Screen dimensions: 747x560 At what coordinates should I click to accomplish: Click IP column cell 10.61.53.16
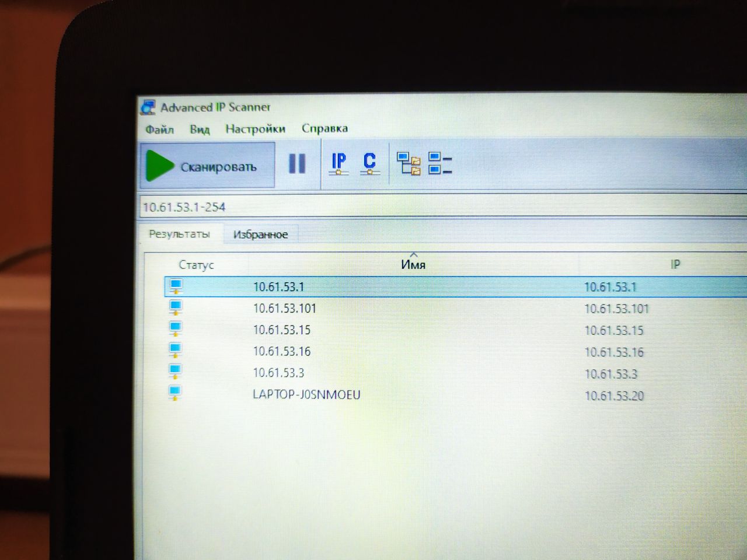614,352
